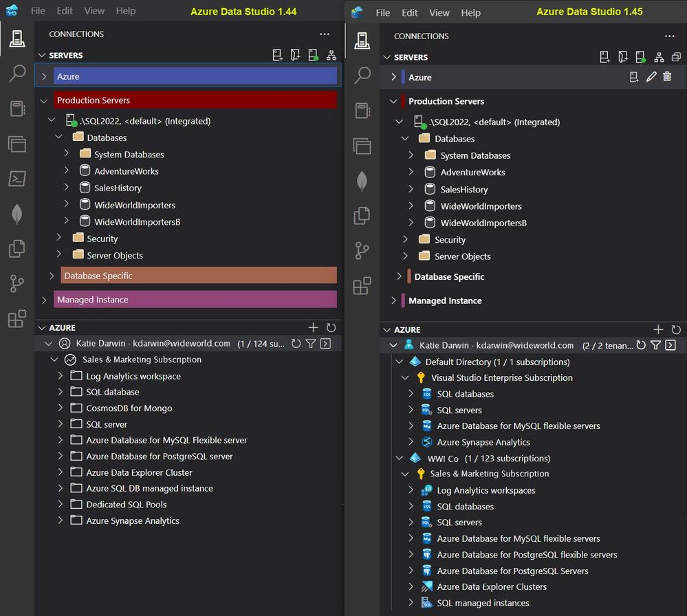Collapse Production Servers group in 1.44
The image size is (687, 616).
pos(44,100)
